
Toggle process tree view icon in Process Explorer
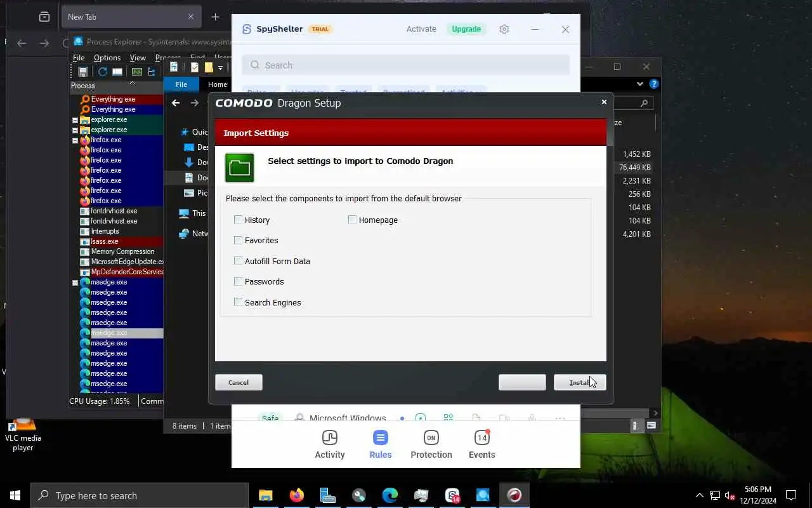click(152, 72)
